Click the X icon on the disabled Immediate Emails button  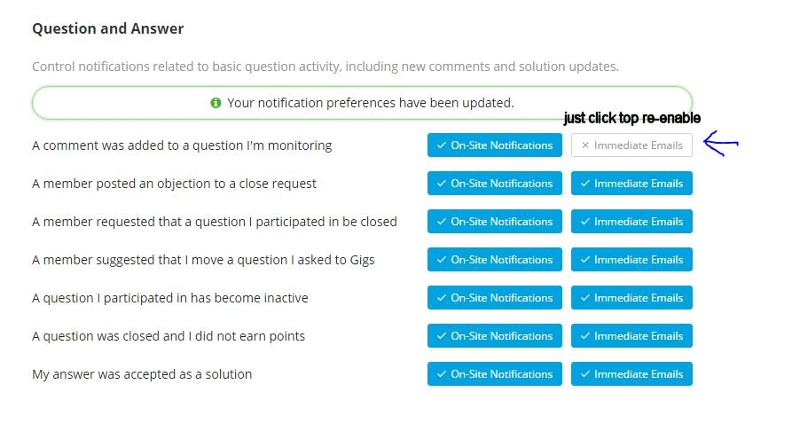coord(585,146)
